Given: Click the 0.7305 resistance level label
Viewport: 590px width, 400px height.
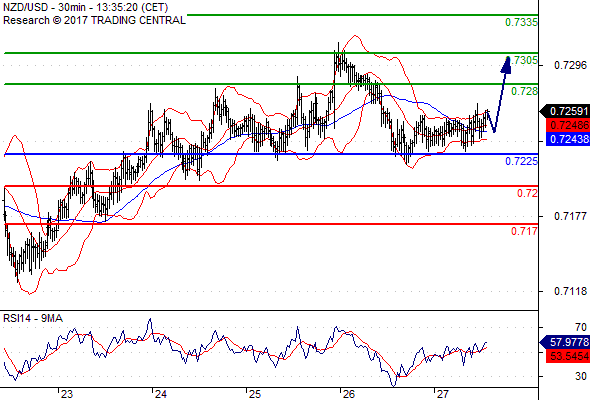Looking at the screenshot, I should click(x=524, y=60).
